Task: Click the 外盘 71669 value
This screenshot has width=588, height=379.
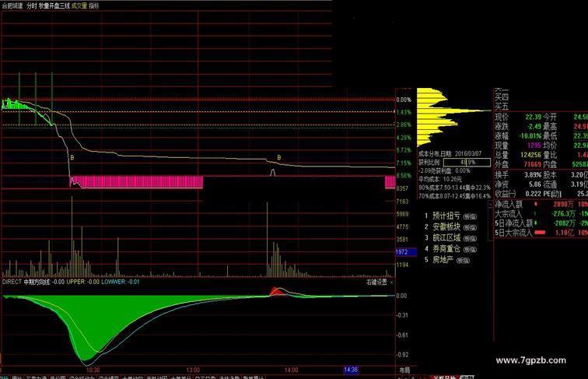Action: click(x=533, y=164)
